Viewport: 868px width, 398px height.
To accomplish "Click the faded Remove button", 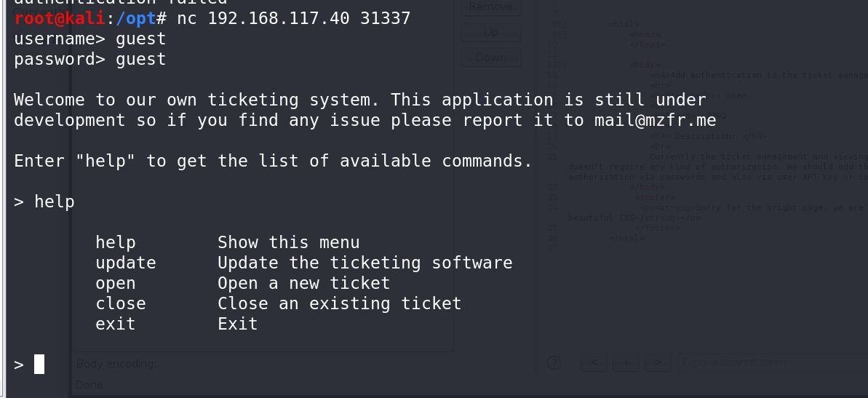I will (x=491, y=7).
